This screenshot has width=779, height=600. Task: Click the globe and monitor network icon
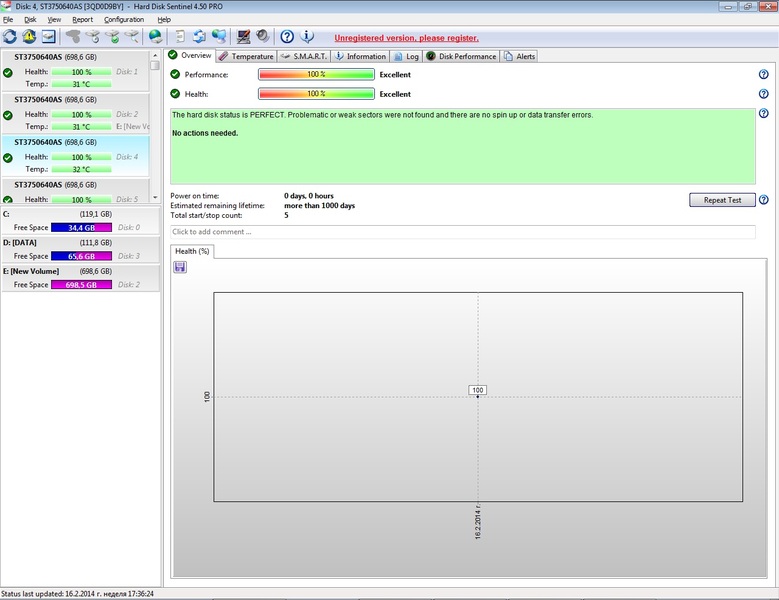(x=219, y=36)
